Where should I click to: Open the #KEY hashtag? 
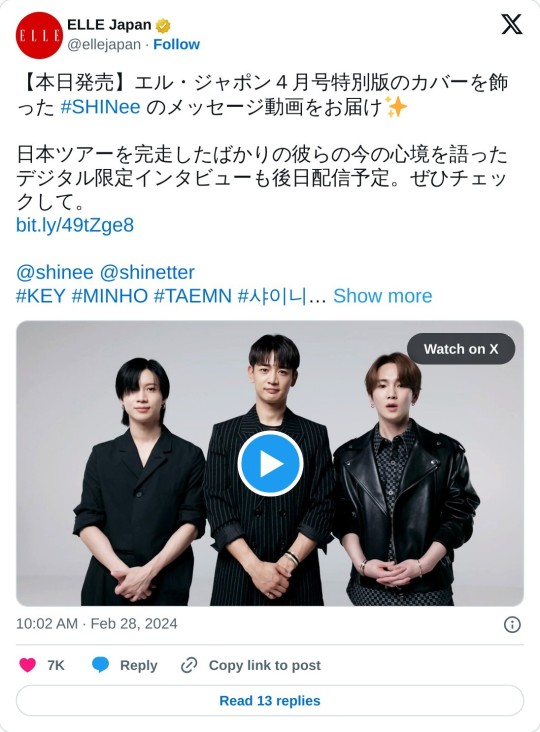click(x=41, y=296)
